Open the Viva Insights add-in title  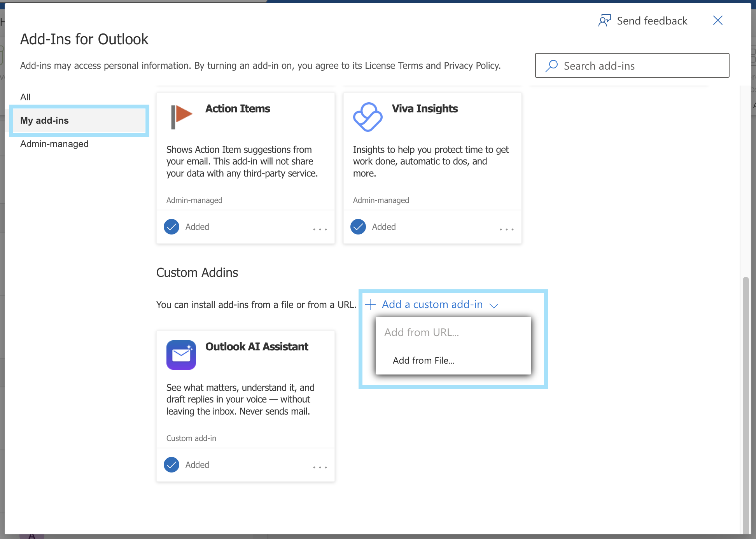click(425, 108)
